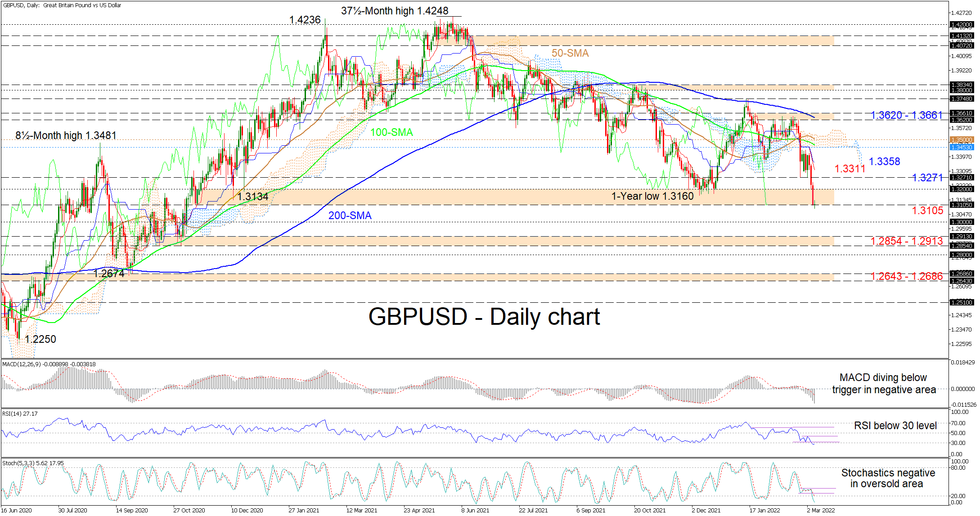Click the 37½-Month high 1.4248 annotation
Screen dimensions: 980x516
(x=395, y=11)
